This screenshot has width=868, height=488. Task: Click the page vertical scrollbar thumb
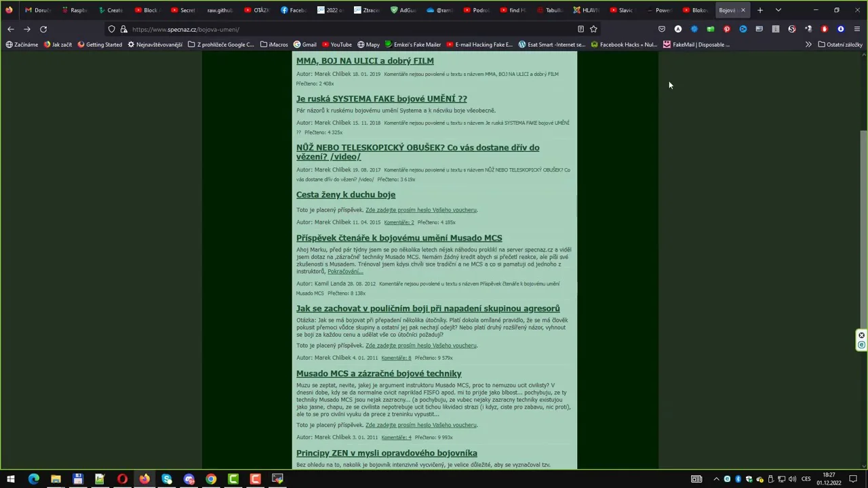(863, 203)
